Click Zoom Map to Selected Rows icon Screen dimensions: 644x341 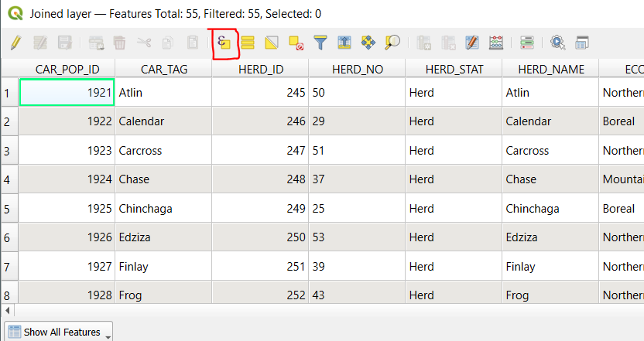click(392, 43)
